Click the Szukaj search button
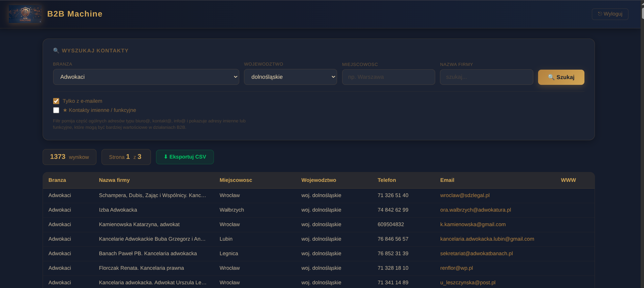The image size is (644, 288). pos(561,77)
